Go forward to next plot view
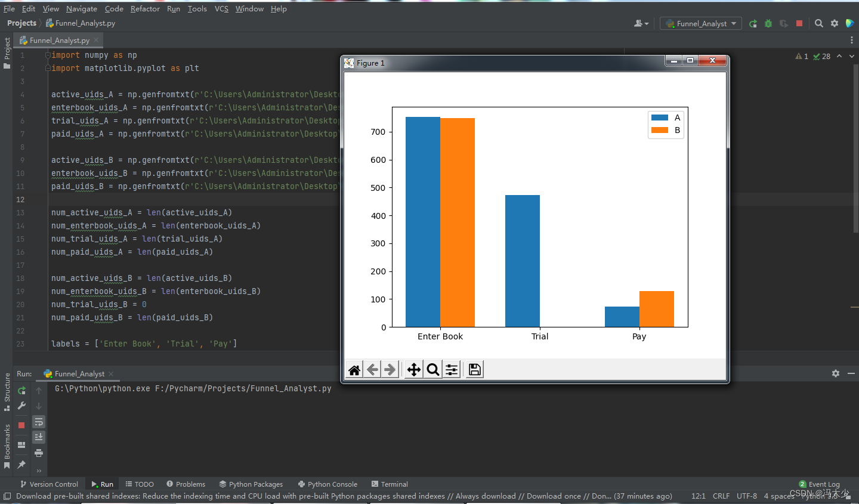This screenshot has width=859, height=504. coord(390,370)
